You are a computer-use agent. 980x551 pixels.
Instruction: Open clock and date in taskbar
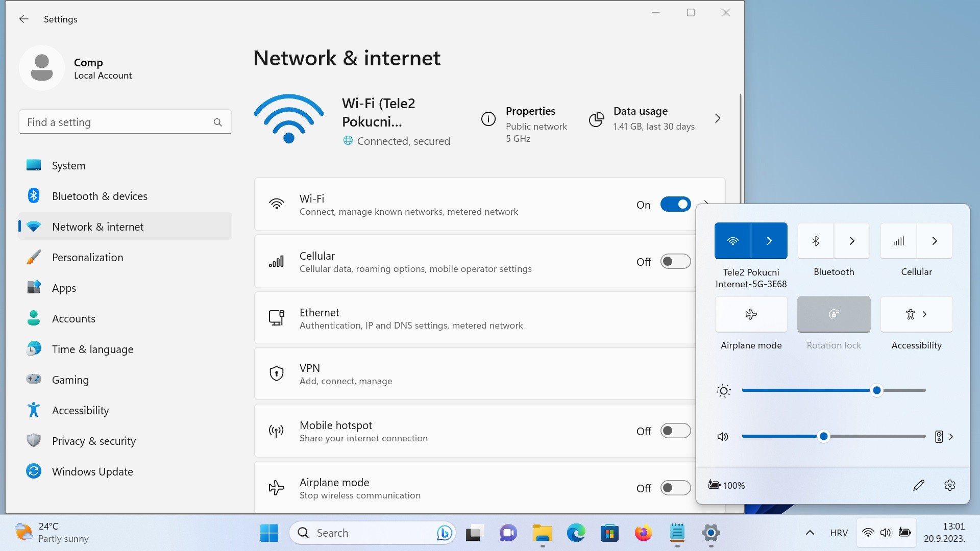tap(944, 533)
